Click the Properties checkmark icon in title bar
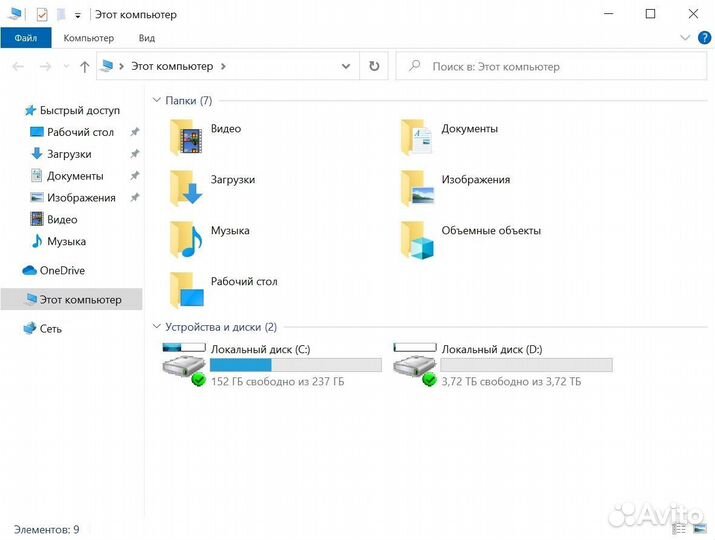This screenshot has height=540, width=715. pyautogui.click(x=41, y=15)
